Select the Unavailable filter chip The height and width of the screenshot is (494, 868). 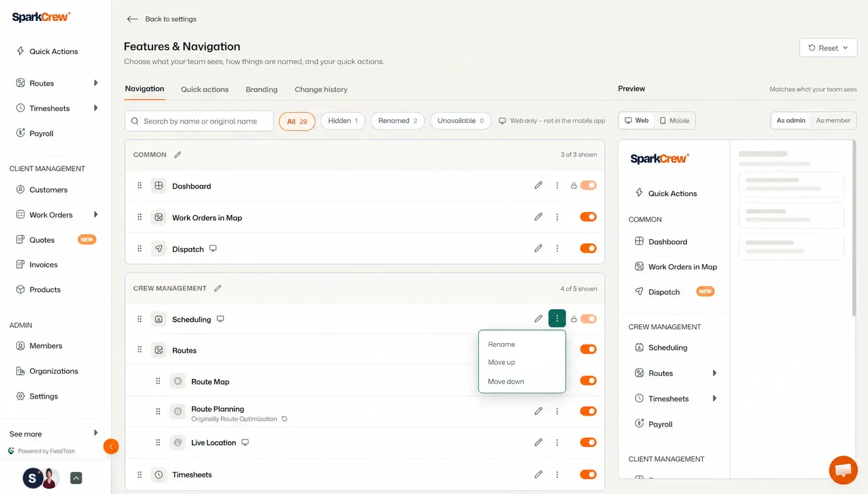pyautogui.click(x=460, y=121)
